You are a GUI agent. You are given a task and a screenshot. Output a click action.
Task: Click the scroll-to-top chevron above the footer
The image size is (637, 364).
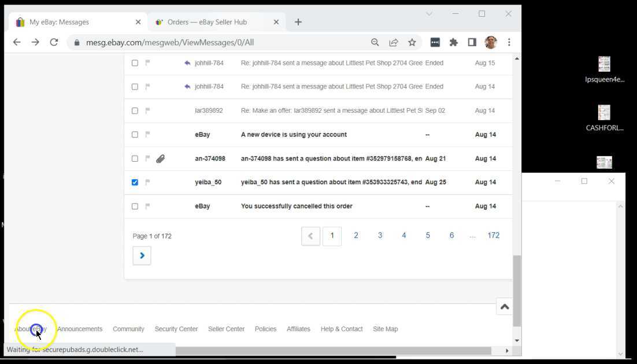point(505,307)
